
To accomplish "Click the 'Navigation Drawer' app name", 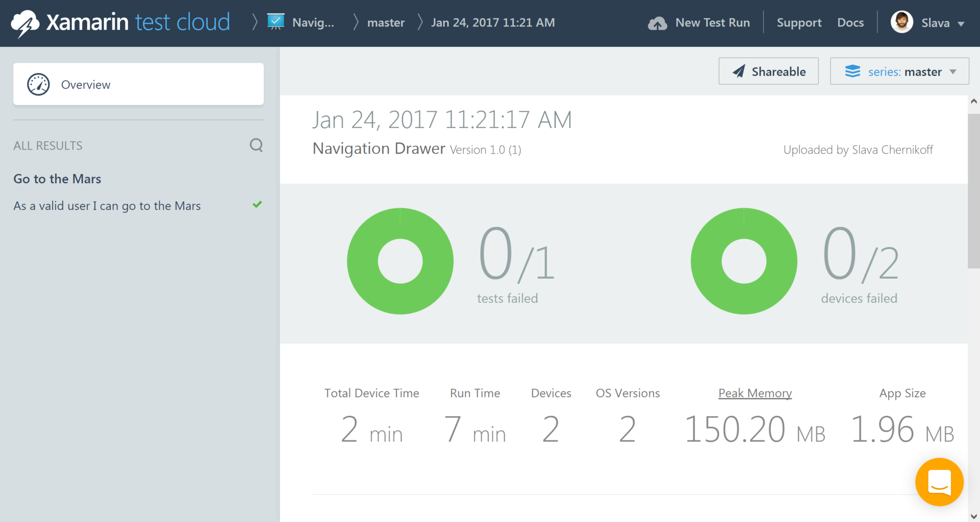I will [x=379, y=148].
